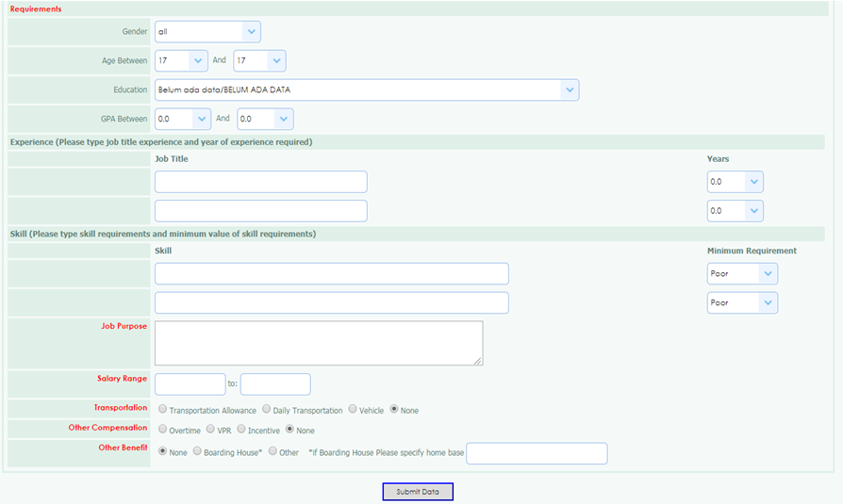
Task: Select Boarding House benefit option
Action: tap(197, 452)
